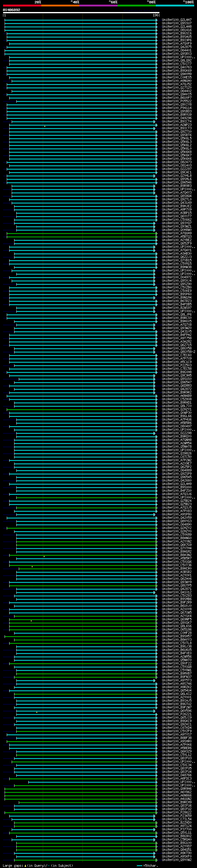The width and height of the screenshot is (197, 868).
Task: Select hit label UniRef100_Q2LAH9
Action: [x=177, y=484]
